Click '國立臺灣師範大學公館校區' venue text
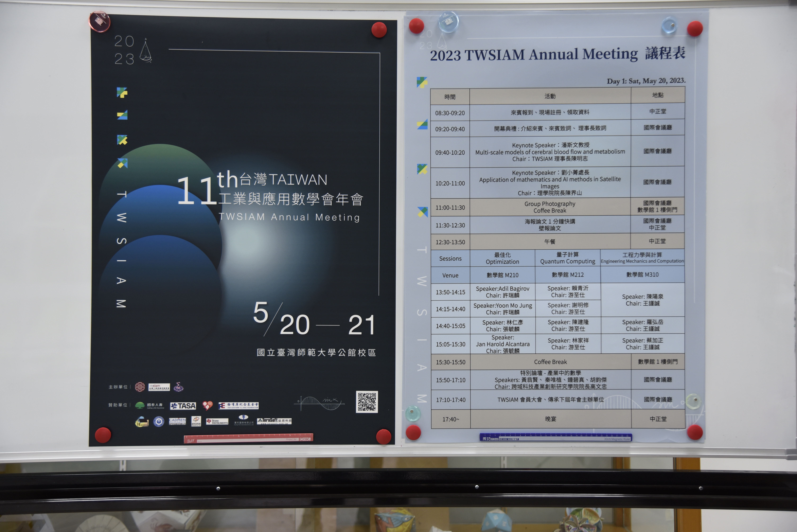Viewport: 797px width, 532px height. [316, 353]
